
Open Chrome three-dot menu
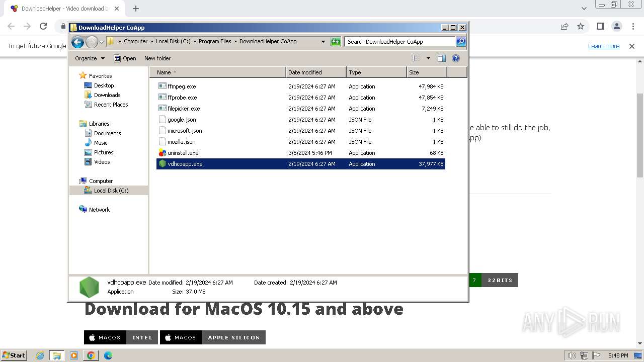pyautogui.click(x=632, y=26)
